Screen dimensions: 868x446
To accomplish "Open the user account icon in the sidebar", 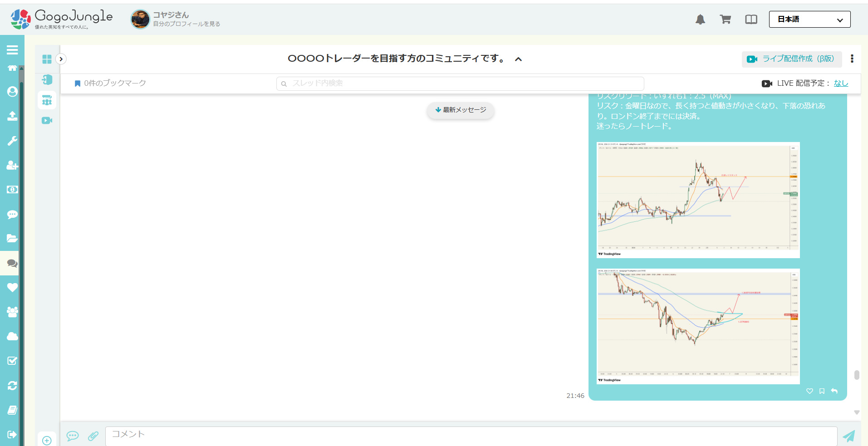I will 12,92.
